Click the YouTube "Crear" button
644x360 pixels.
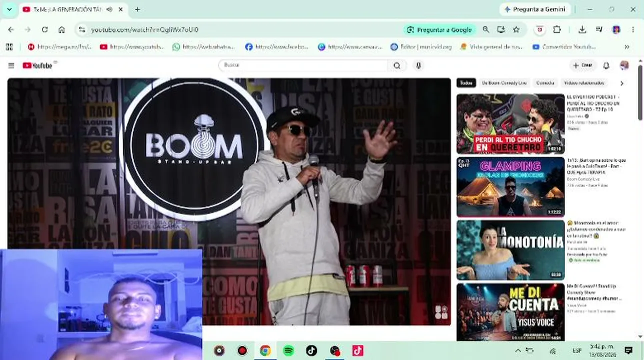[583, 65]
